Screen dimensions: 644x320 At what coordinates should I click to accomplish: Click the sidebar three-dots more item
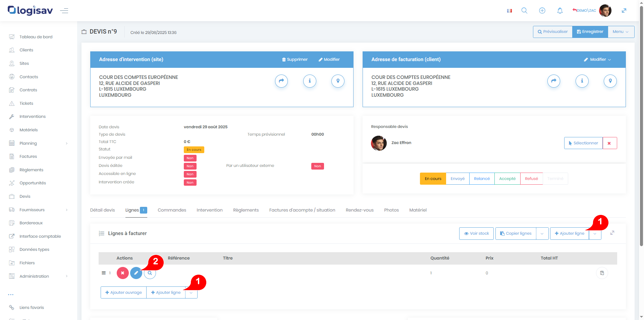click(x=11, y=294)
